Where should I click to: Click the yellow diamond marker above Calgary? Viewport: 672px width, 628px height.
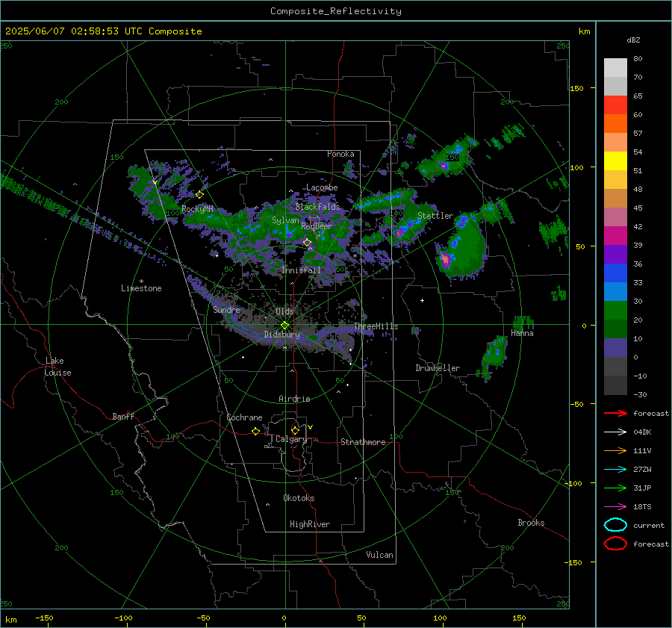pos(295,430)
